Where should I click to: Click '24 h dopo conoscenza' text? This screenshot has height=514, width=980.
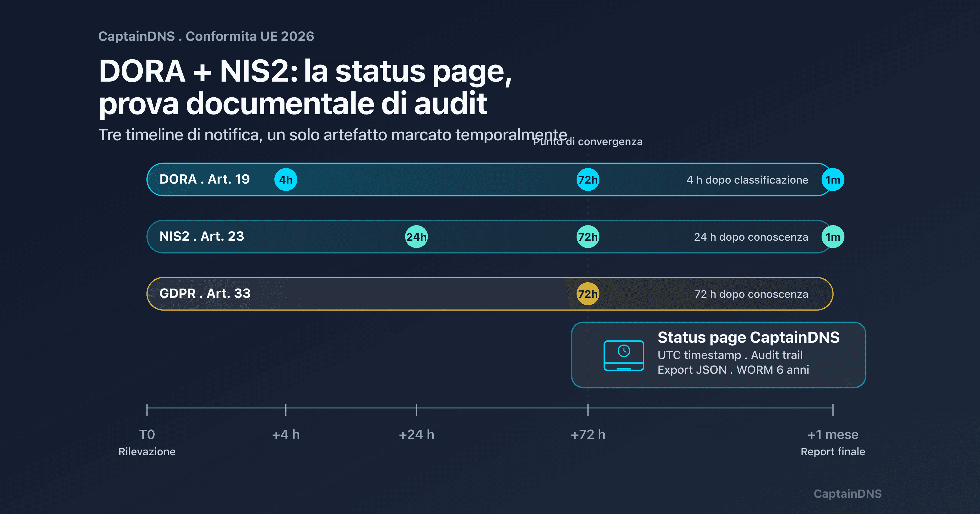click(751, 237)
